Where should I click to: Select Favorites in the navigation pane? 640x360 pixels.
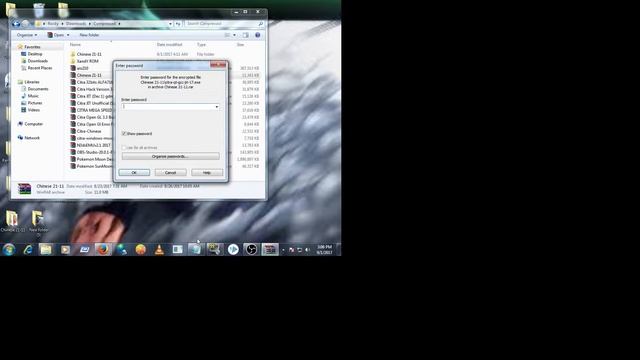click(x=32, y=47)
